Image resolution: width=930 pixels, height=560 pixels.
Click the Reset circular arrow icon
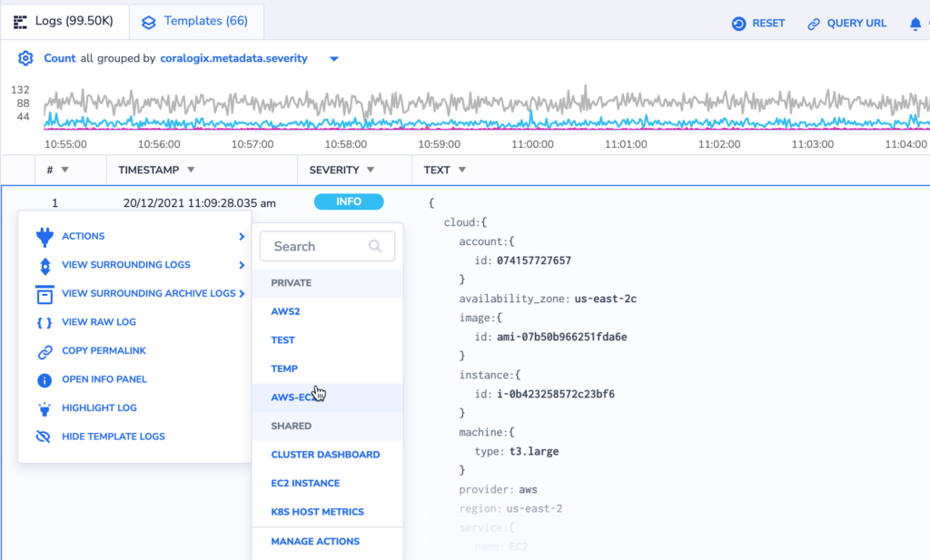tap(738, 24)
